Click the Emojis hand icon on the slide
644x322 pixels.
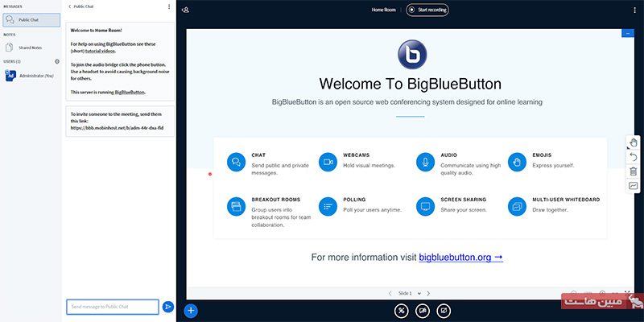click(517, 162)
